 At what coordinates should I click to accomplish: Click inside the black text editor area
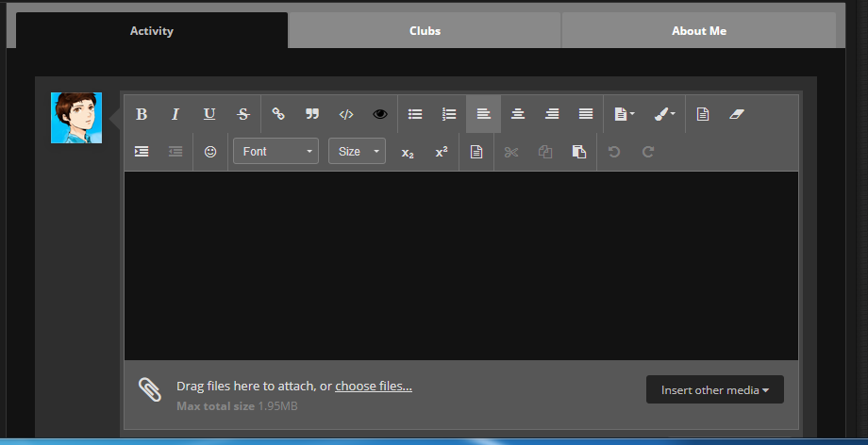coord(461,266)
